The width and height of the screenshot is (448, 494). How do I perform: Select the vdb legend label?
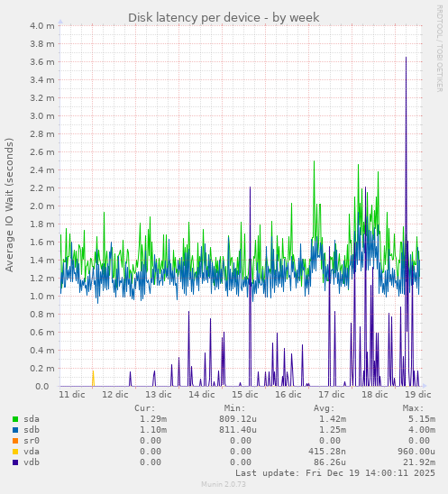click(32, 462)
